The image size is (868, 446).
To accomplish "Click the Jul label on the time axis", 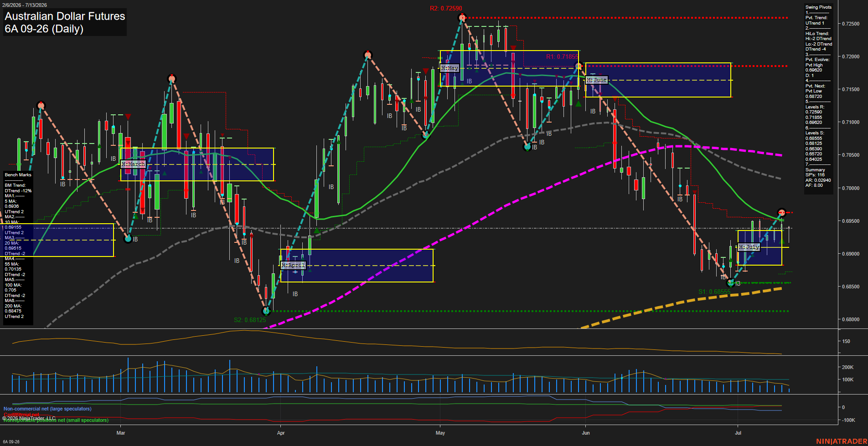I will 738,433.
